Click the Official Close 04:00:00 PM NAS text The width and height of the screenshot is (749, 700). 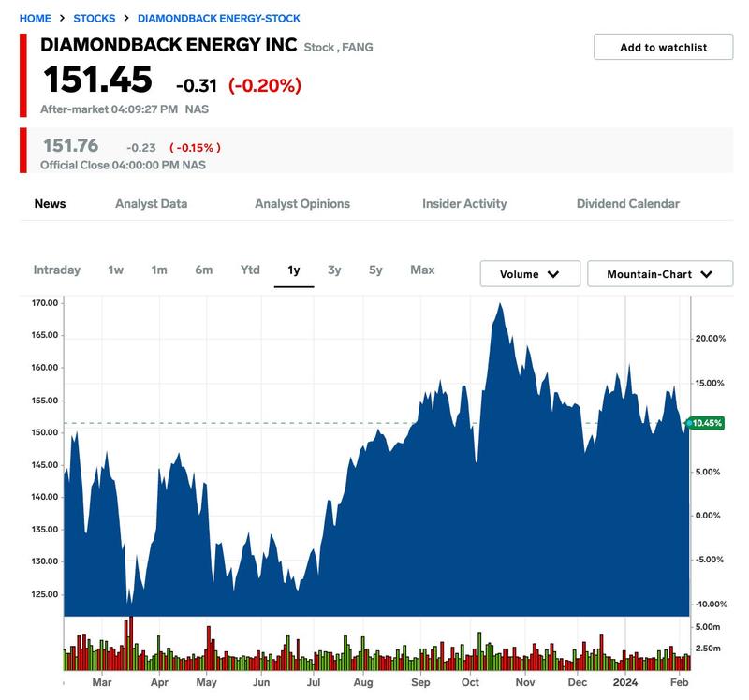[123, 166]
